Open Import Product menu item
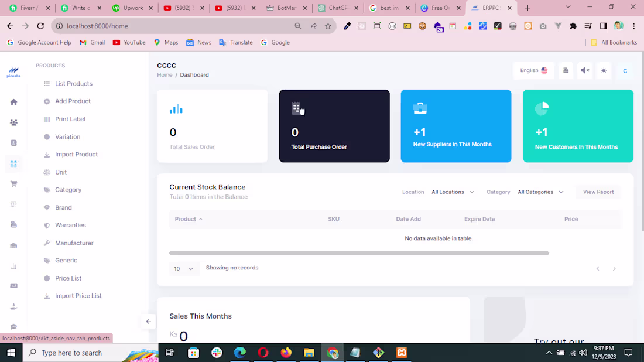The image size is (644, 362). 76,155
